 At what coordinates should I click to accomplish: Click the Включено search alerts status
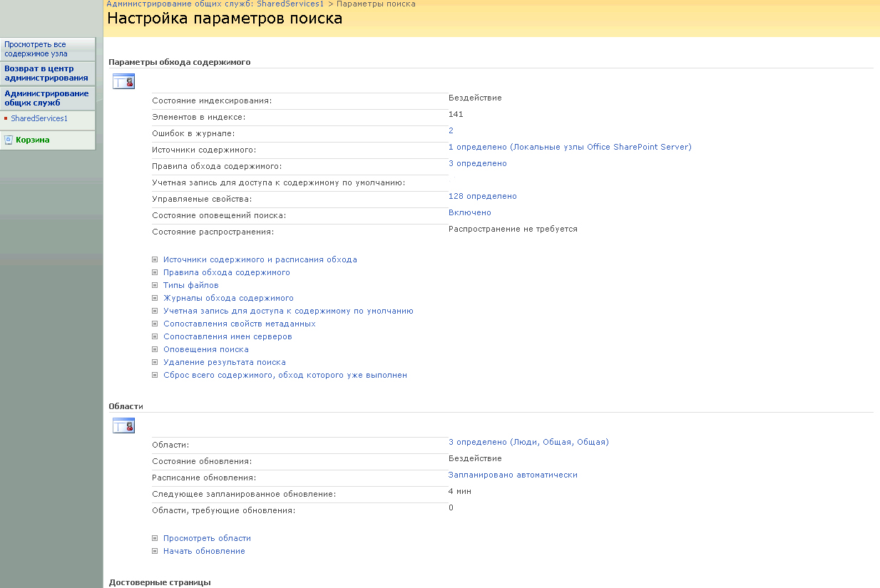470,212
